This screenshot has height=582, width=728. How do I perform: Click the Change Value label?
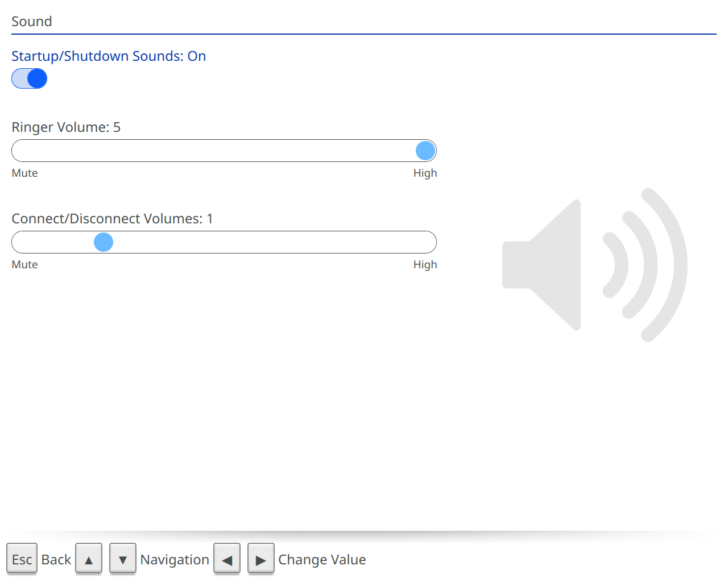tap(322, 560)
